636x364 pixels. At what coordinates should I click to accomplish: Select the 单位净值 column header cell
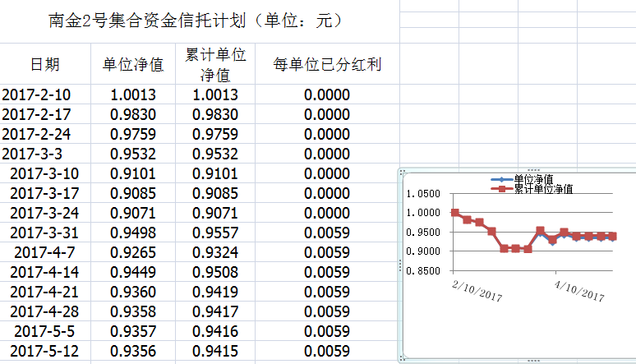(132, 65)
